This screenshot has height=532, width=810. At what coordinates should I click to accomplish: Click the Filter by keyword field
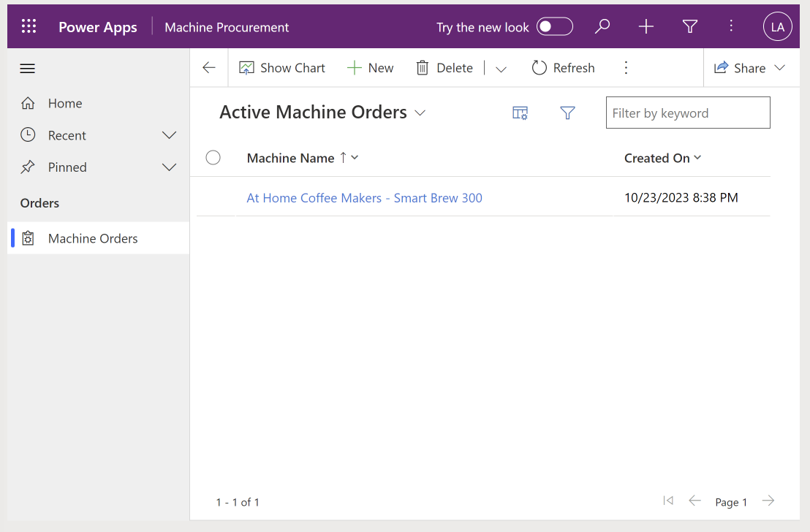point(688,113)
